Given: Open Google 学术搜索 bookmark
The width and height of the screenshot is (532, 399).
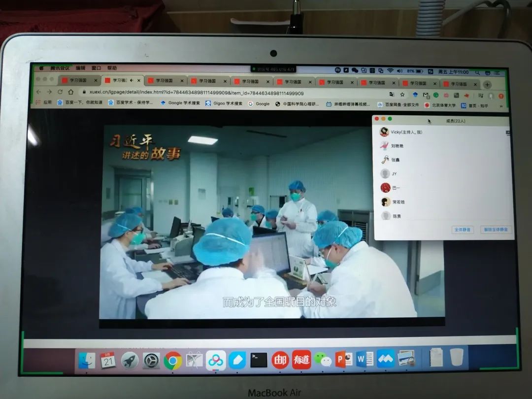Looking at the screenshot, I should pos(180,102).
